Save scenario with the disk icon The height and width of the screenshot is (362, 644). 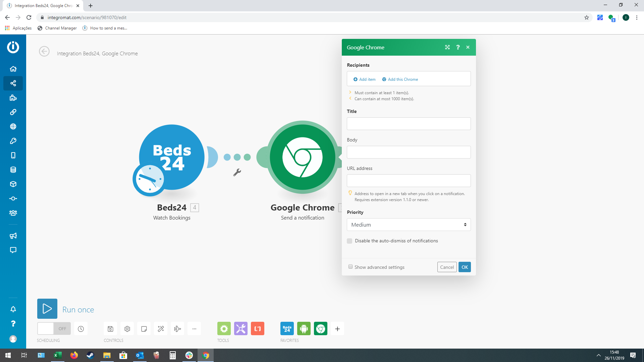click(110, 329)
